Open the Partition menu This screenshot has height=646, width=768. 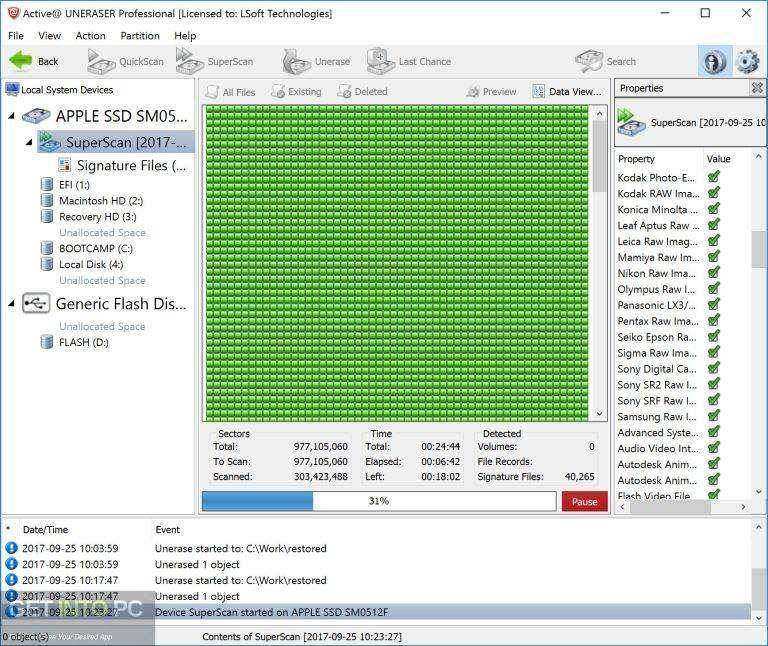tap(140, 36)
